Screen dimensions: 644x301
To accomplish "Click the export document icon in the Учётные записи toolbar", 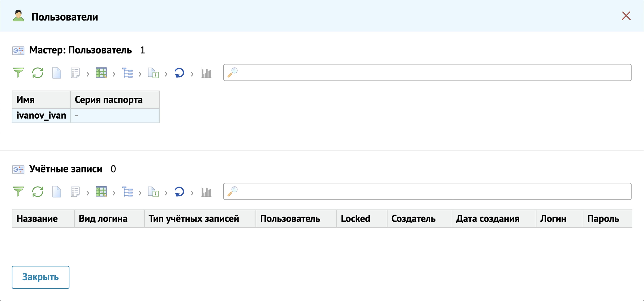I will click(153, 192).
